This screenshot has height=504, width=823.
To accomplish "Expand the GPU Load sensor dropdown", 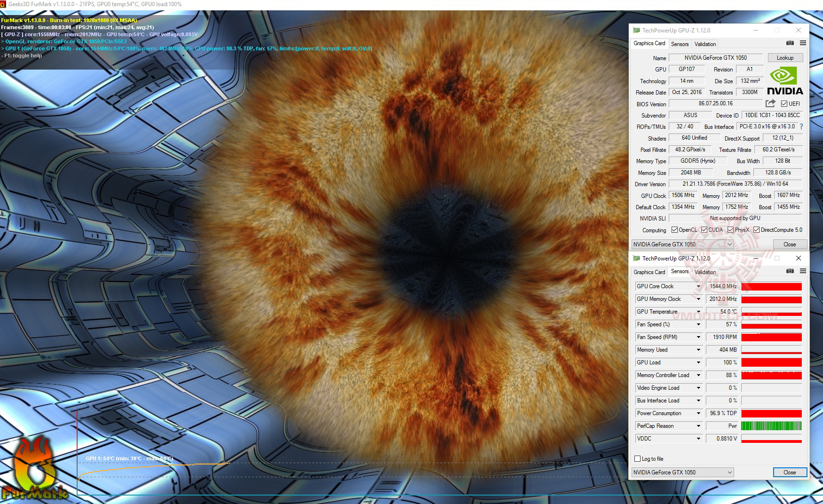I will (x=698, y=362).
